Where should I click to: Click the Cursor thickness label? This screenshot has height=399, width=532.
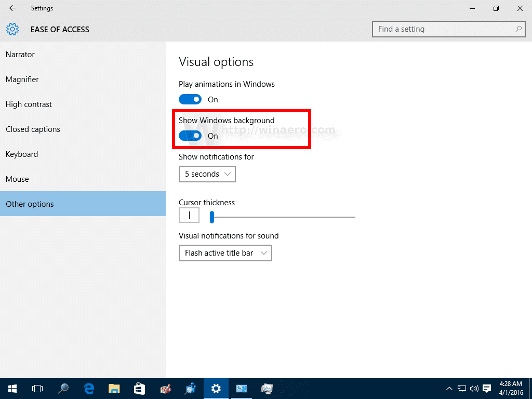(207, 203)
